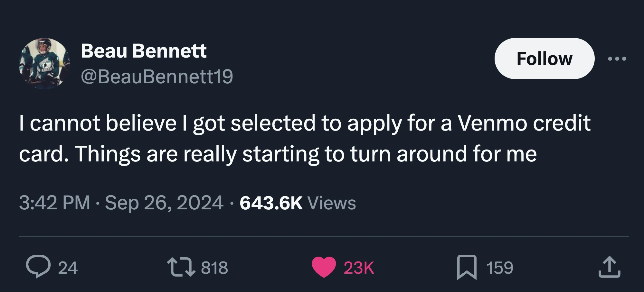Open Beau Bennett's profile picture
The image size is (644, 292).
(x=44, y=63)
